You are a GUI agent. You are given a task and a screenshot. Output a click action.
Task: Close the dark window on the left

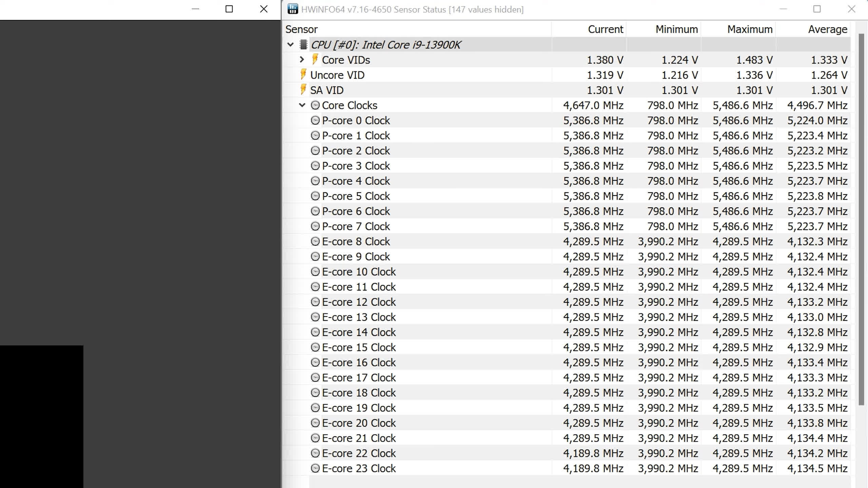click(x=264, y=9)
